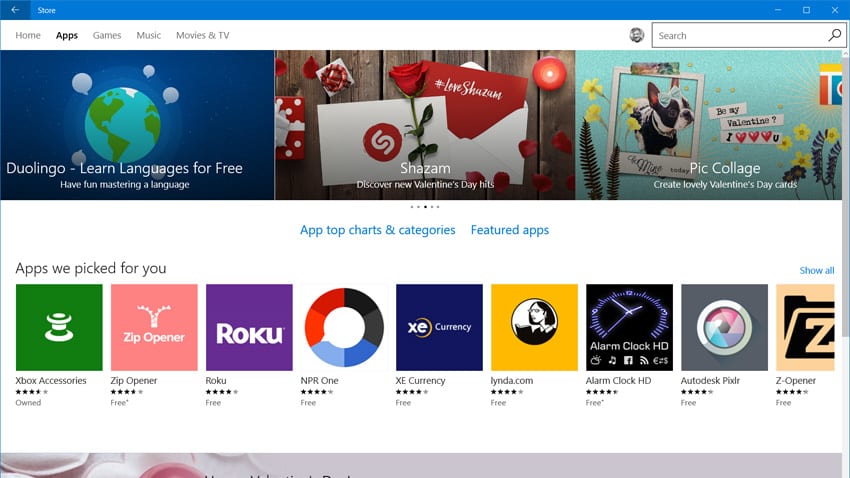This screenshot has height=478, width=850.
Task: Click Show all for picked apps
Action: 816,270
